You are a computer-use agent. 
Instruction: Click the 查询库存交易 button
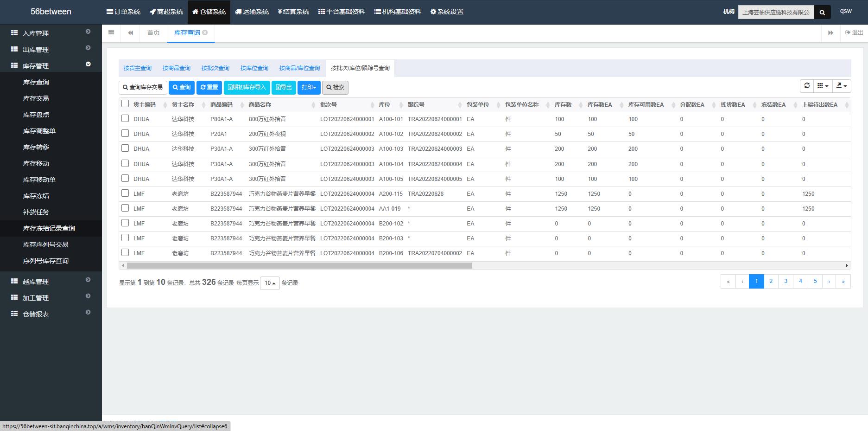tap(143, 87)
